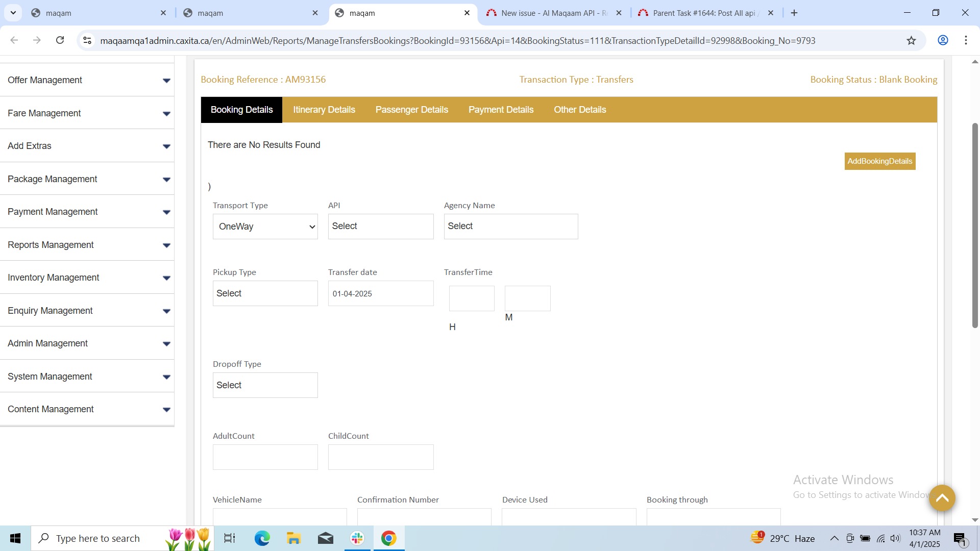Open Microsoft Edge from taskbar
Image resolution: width=980 pixels, height=551 pixels.
(262, 538)
